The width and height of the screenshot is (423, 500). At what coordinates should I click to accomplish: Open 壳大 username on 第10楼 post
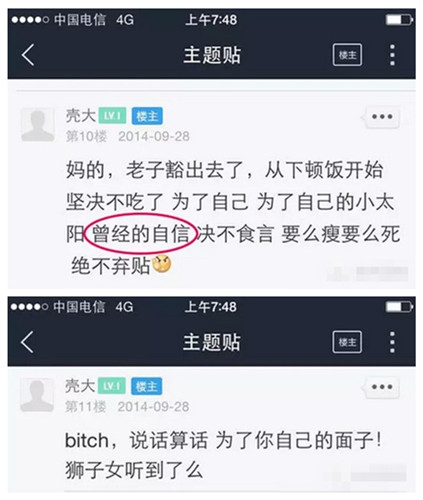click(x=81, y=116)
